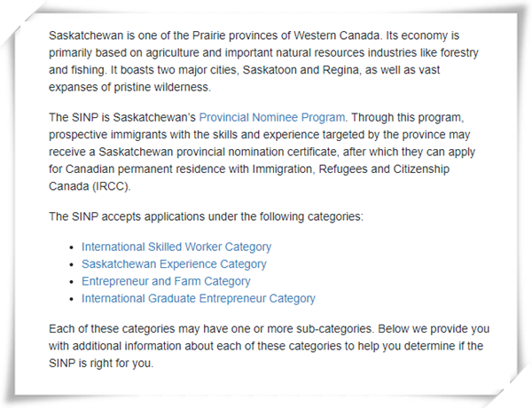532x408 pixels.
Task: Click the phrase 'pristine wilderness'
Action: pyautogui.click(x=162, y=87)
